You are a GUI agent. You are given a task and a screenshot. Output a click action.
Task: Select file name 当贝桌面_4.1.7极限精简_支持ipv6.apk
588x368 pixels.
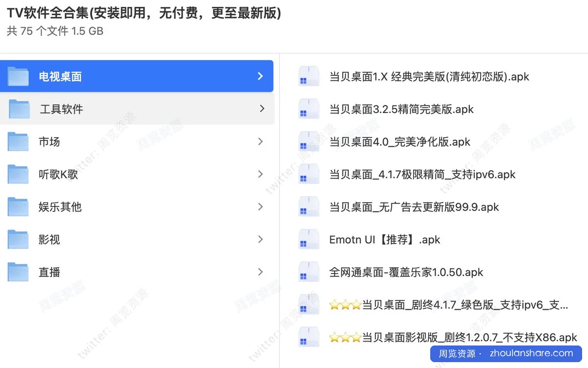tap(422, 175)
